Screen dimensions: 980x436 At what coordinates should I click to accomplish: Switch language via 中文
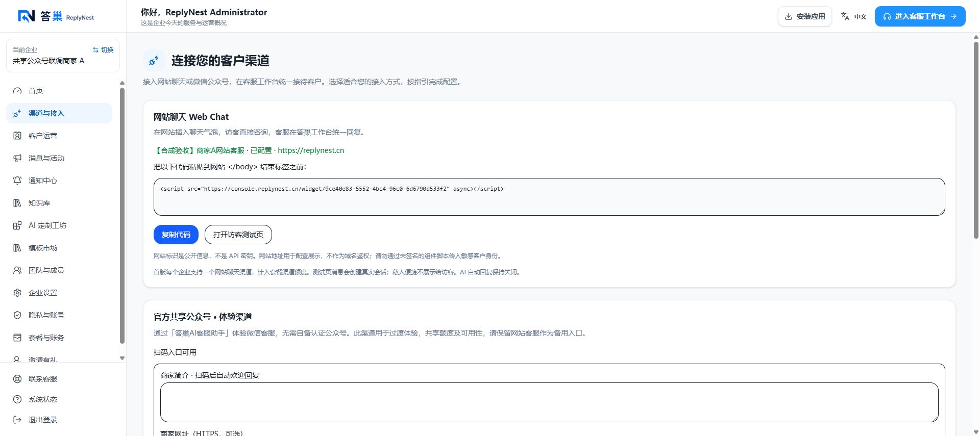[x=854, y=16]
